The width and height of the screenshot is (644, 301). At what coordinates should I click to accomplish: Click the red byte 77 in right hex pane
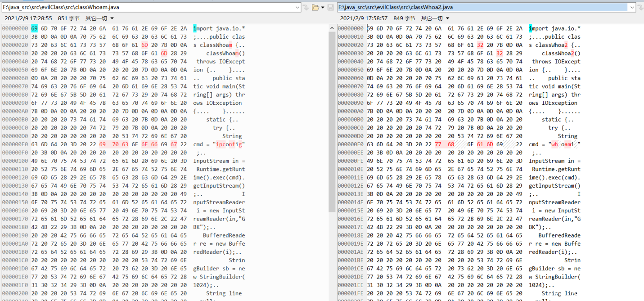click(x=438, y=144)
